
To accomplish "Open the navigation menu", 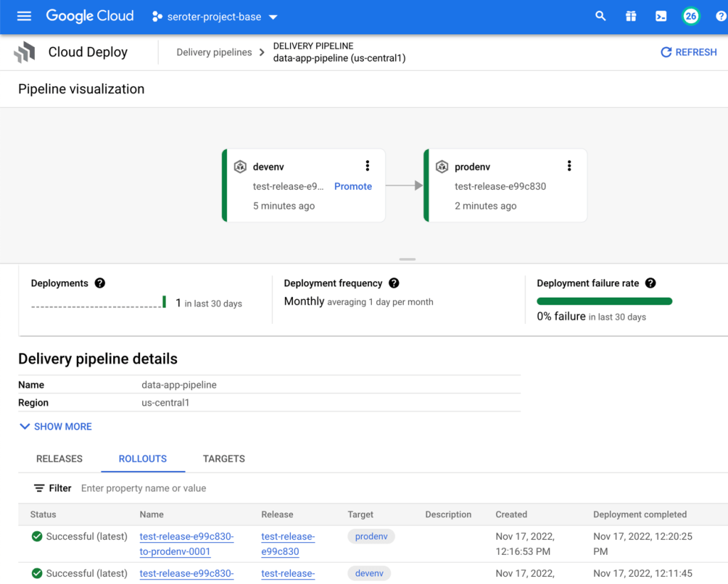I will [x=23, y=16].
